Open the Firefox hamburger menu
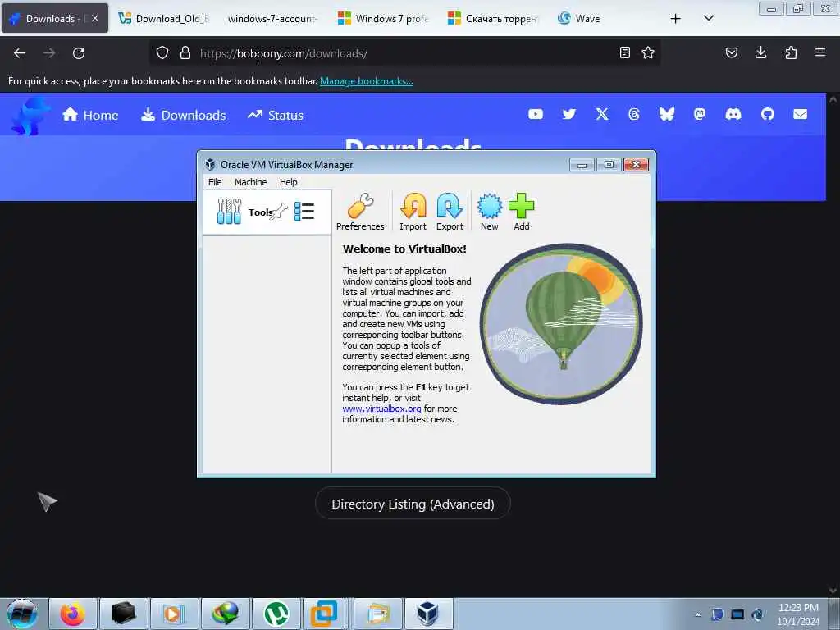Screen dimensions: 840x630 (820, 53)
